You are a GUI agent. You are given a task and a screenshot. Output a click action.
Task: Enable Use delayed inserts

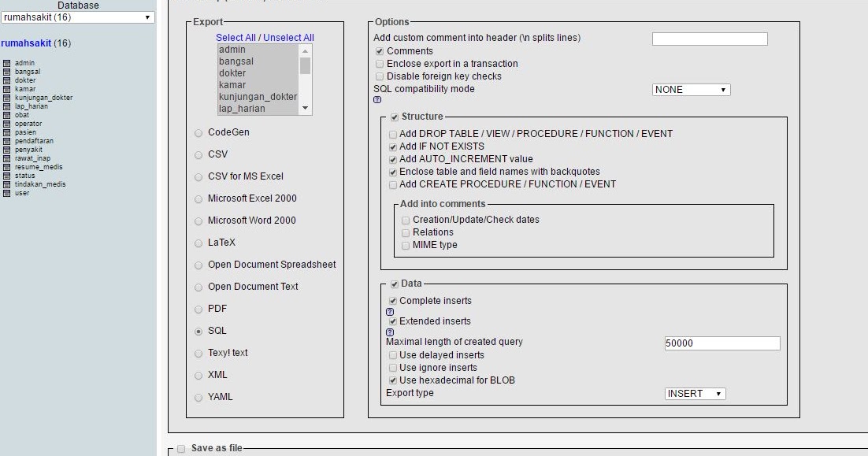point(393,355)
